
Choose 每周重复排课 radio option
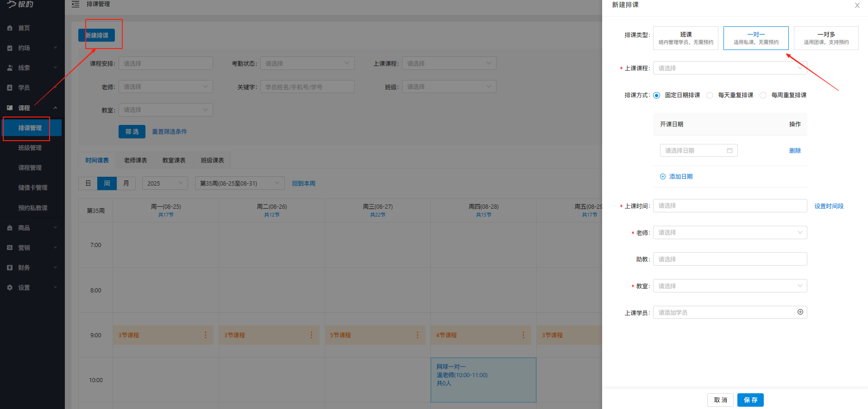(x=763, y=95)
